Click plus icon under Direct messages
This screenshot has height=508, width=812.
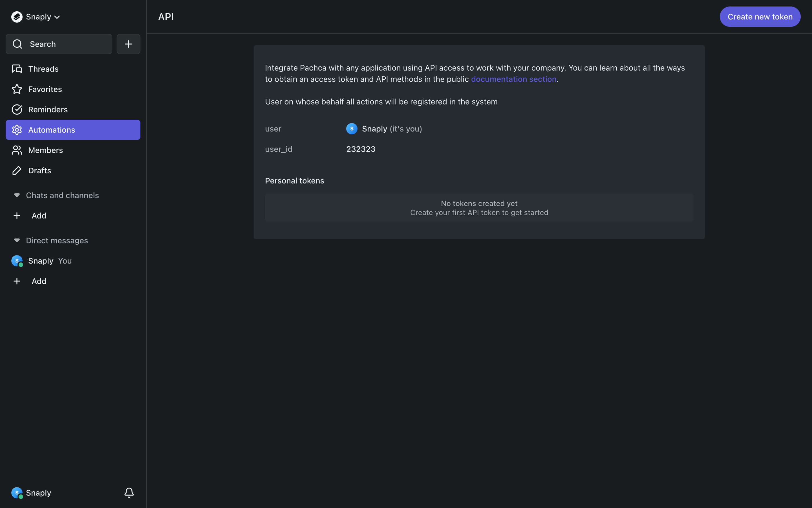point(17,281)
